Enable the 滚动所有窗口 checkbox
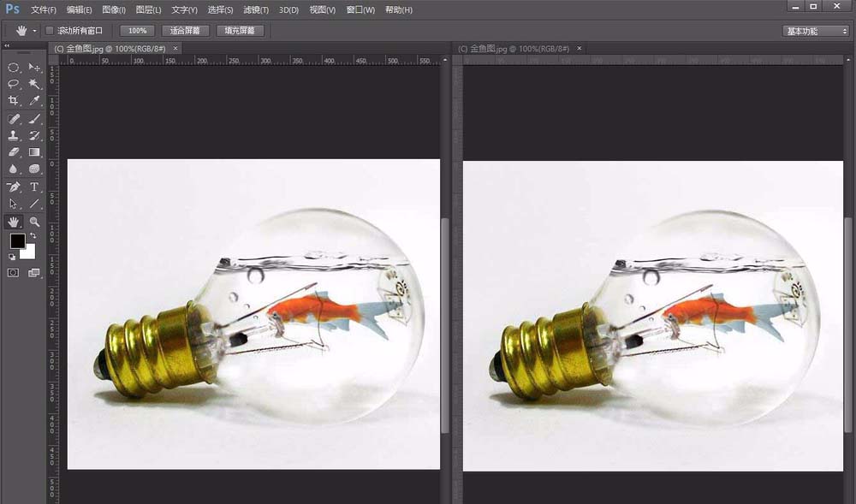The height and width of the screenshot is (504, 856). pyautogui.click(x=50, y=31)
